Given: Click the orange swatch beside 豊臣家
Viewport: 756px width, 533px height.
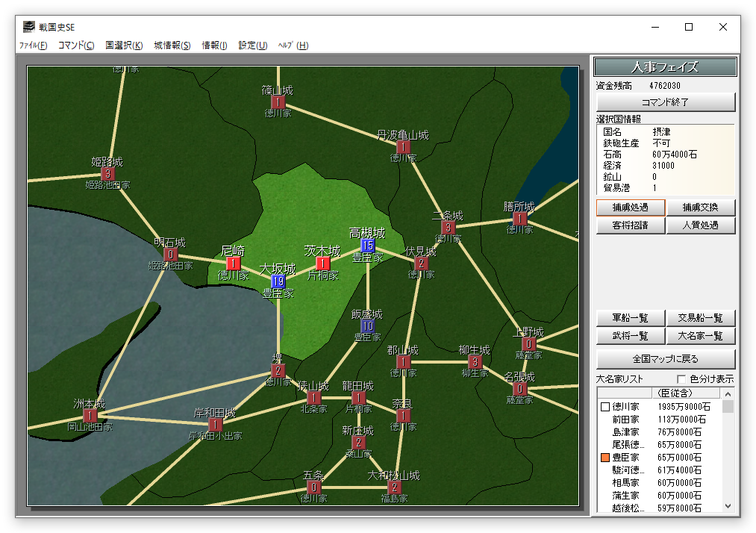Looking at the screenshot, I should 605,457.
